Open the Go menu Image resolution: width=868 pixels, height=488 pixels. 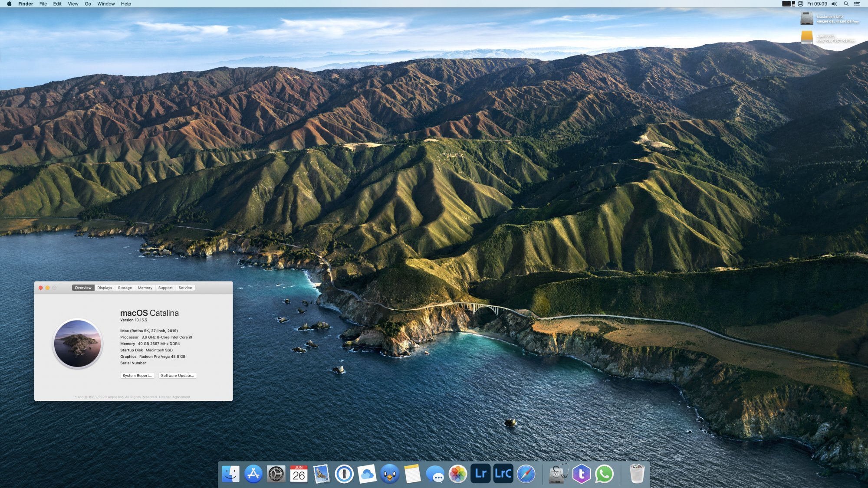click(88, 4)
